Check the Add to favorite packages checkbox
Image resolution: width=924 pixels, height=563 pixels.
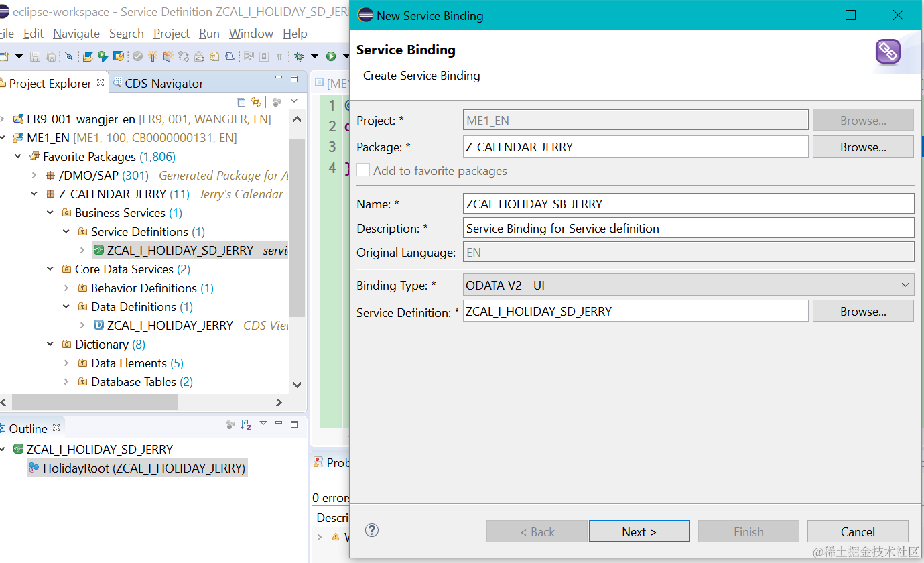coord(363,170)
